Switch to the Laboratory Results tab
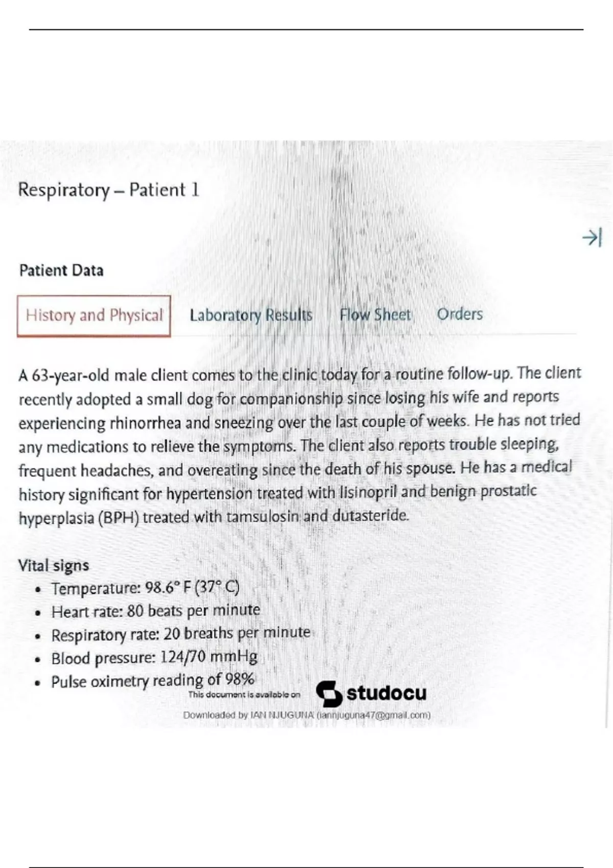The image size is (613, 868). click(251, 315)
